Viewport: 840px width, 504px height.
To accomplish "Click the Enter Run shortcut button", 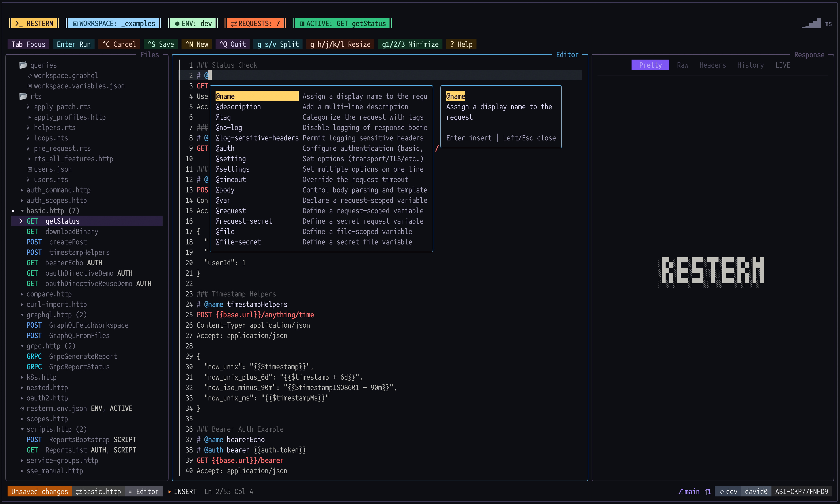I will coord(74,44).
